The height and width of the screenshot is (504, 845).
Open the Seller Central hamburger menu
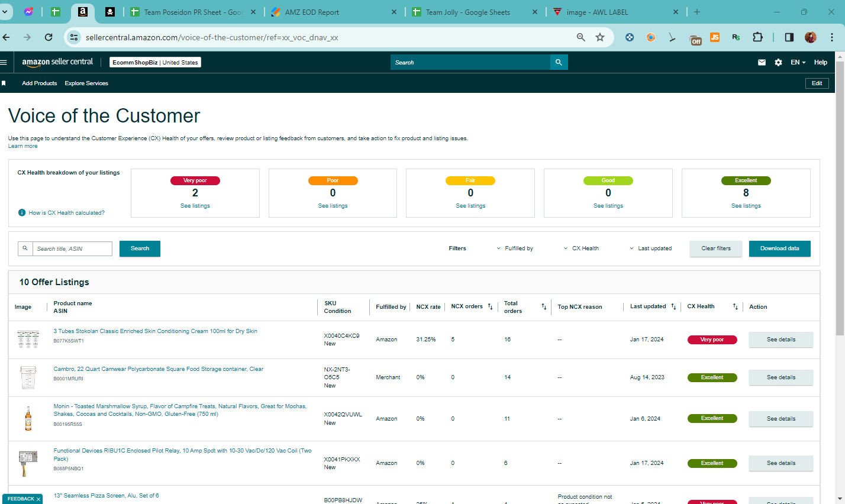[3, 62]
